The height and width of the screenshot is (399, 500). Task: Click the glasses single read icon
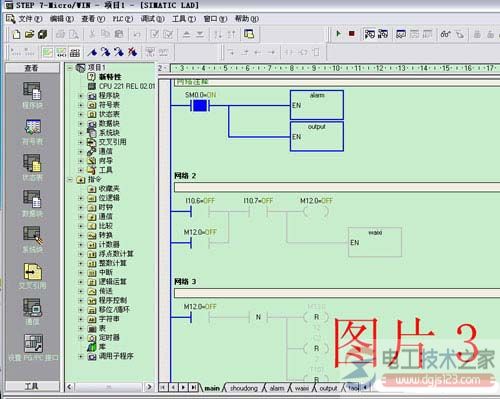pyautogui.click(x=446, y=34)
